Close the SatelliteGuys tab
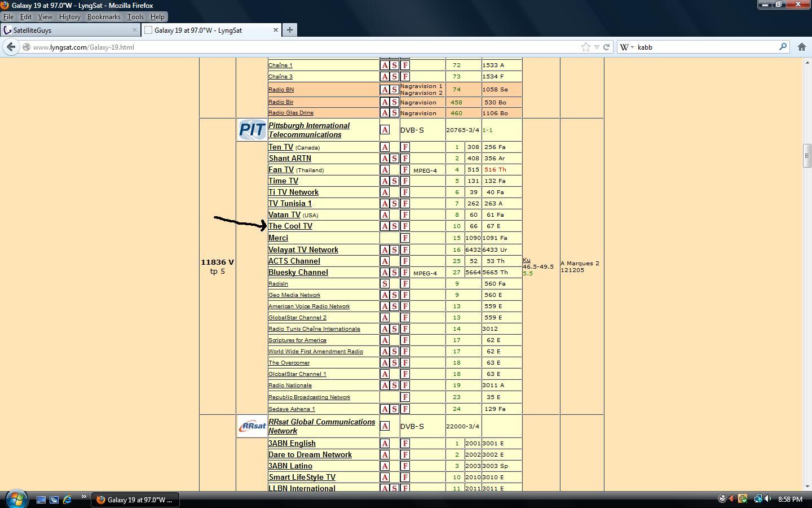Screen dimensions: 812x508 (135, 30)
